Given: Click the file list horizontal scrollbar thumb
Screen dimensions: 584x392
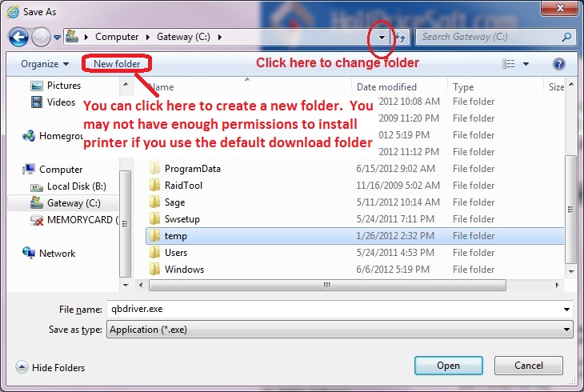Looking at the screenshot, I should point(327,286).
